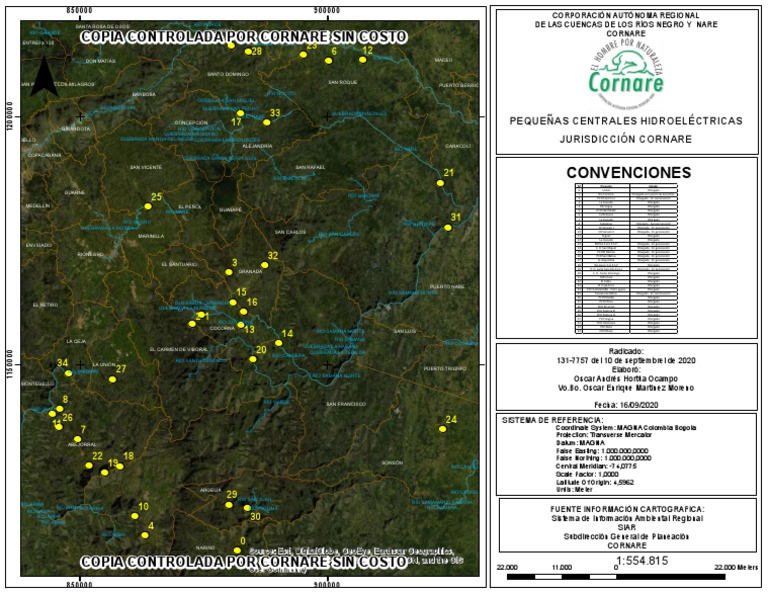Select the SAN FRANCISCO map label
Image resolution: width=768 pixels, height=594 pixels.
(346, 404)
